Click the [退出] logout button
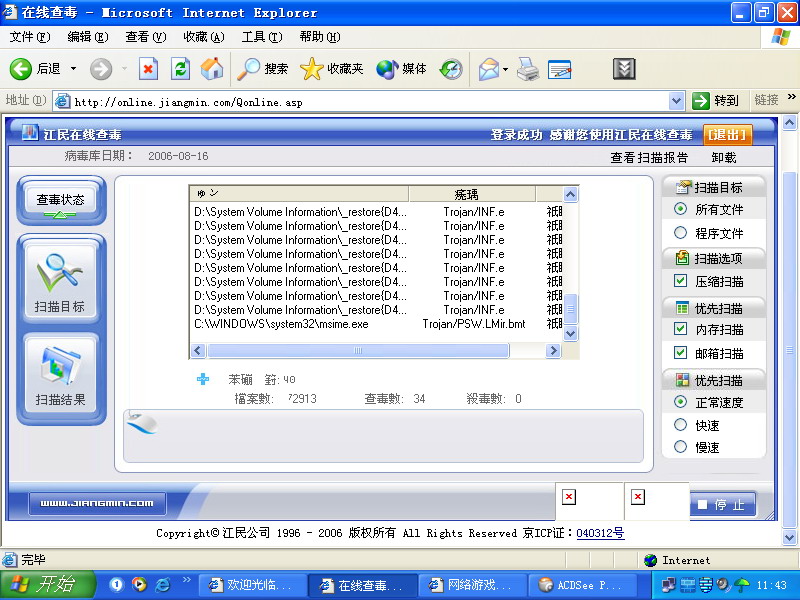This screenshot has width=800, height=600. [x=727, y=135]
